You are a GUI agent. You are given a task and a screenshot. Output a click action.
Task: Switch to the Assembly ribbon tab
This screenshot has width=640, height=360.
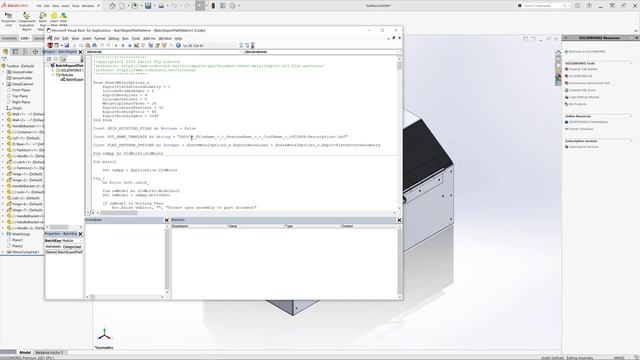pyautogui.click(x=9, y=38)
